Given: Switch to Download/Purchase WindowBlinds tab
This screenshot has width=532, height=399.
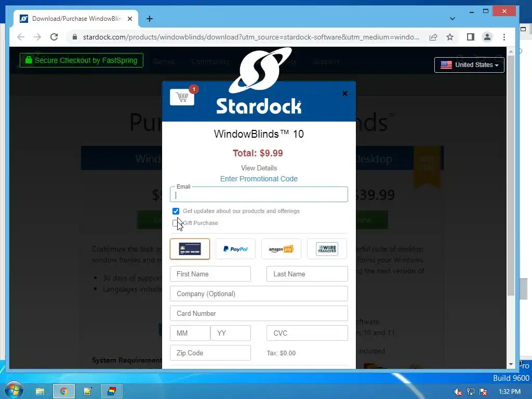Looking at the screenshot, I should click(x=76, y=19).
